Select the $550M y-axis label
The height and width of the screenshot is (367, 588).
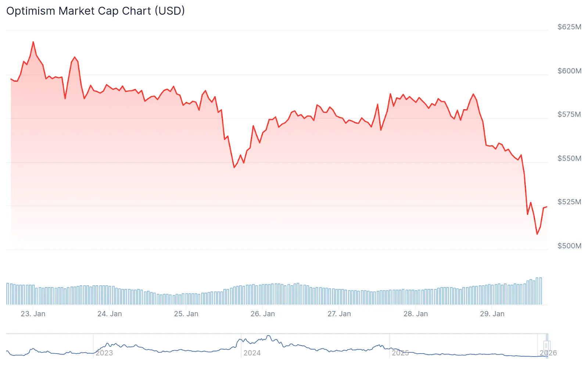569,158
